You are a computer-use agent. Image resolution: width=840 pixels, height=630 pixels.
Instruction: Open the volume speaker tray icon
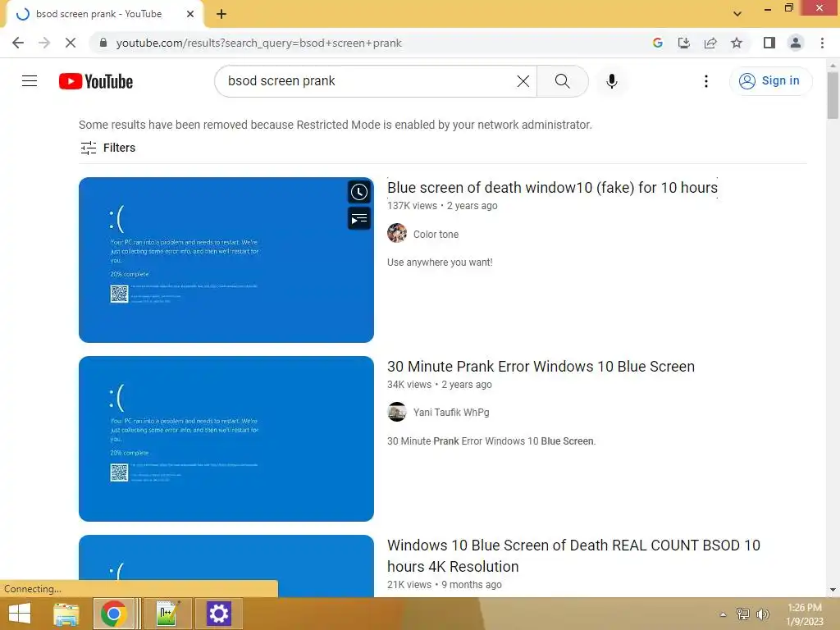[762, 614]
